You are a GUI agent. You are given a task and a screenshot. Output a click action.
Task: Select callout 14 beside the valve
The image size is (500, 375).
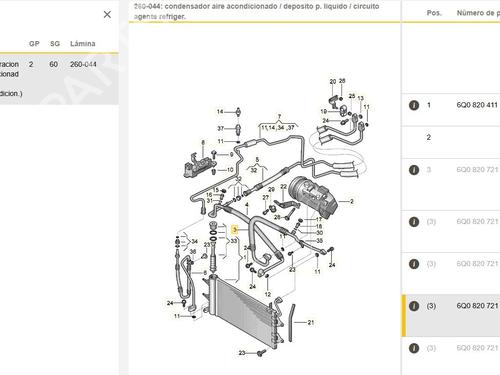(x=220, y=112)
